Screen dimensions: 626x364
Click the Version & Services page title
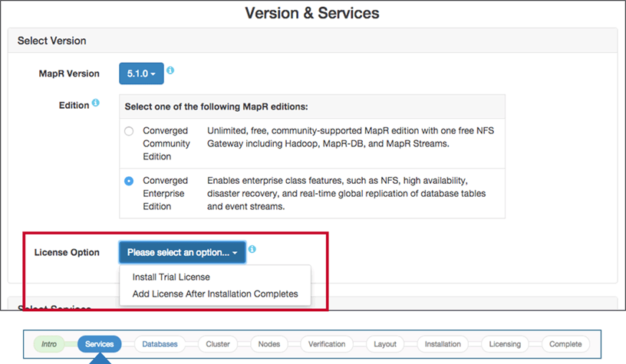pos(312,13)
